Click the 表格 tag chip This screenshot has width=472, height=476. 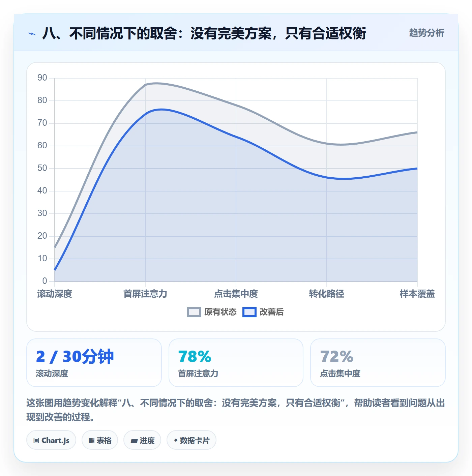100,440
